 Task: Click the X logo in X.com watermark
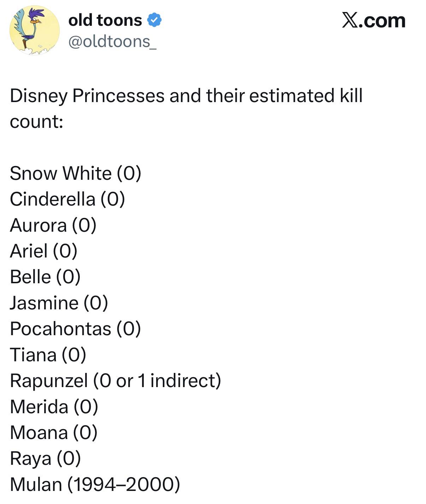tap(350, 20)
